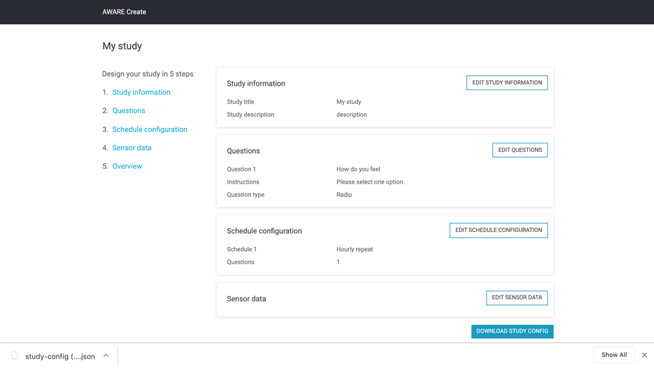The height and width of the screenshot is (368, 654).
Task: Click the Study information card heading
Action: (x=256, y=83)
